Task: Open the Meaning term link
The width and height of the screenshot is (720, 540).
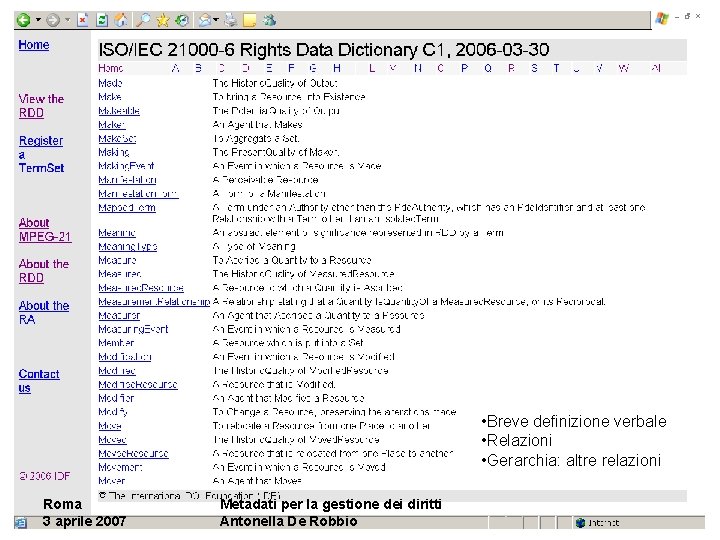Action: click(x=117, y=233)
